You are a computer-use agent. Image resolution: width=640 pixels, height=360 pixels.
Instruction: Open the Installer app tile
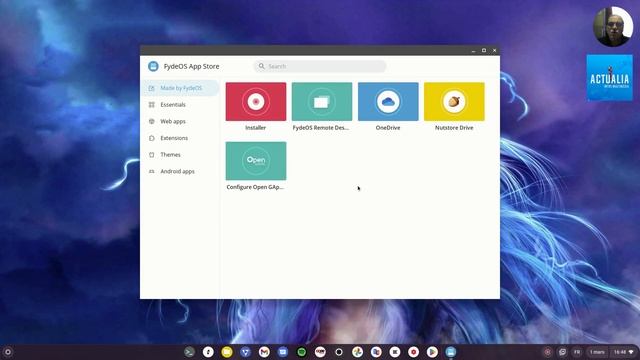point(256,102)
